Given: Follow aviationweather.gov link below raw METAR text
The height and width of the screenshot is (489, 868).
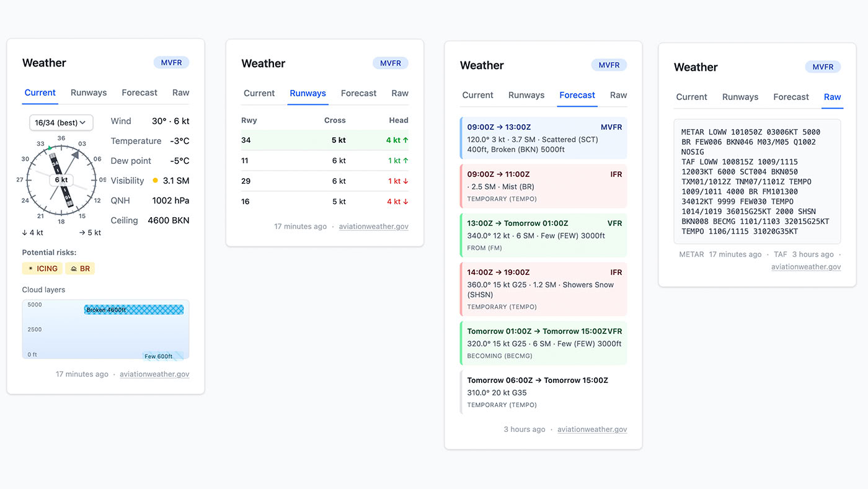Looking at the screenshot, I should point(806,267).
